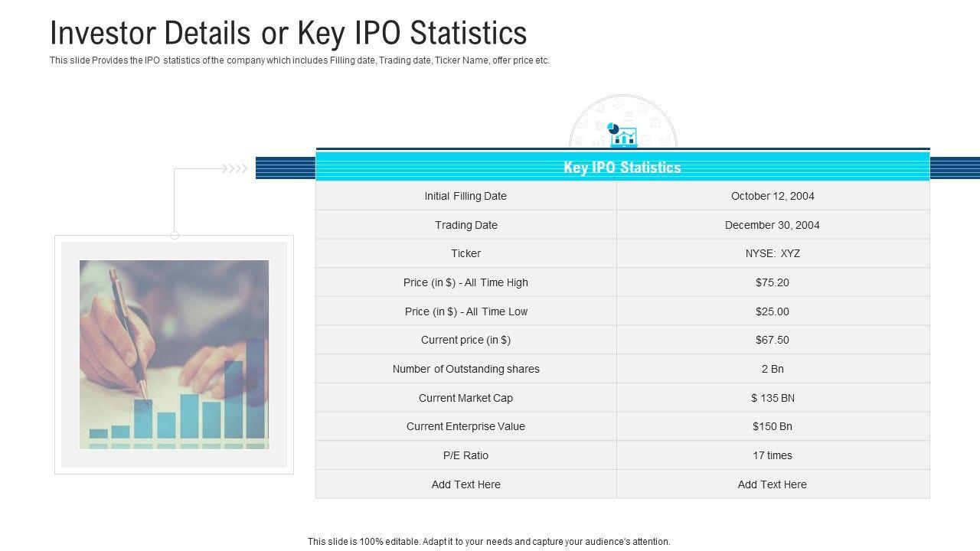Viewport: 980px width, 551px height.
Task: Click the Price All Time Low label
Action: click(x=465, y=311)
